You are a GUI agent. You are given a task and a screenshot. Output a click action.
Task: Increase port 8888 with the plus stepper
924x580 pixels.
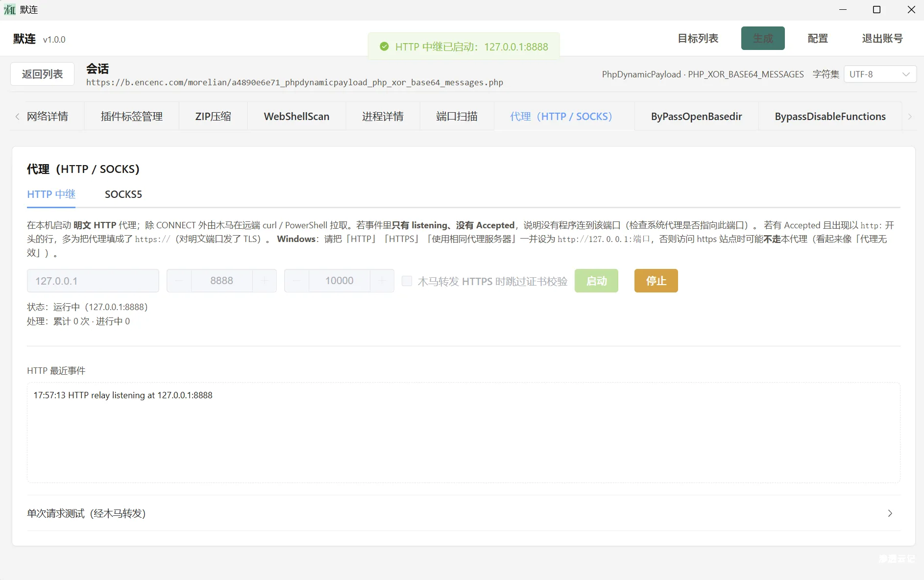coord(264,281)
